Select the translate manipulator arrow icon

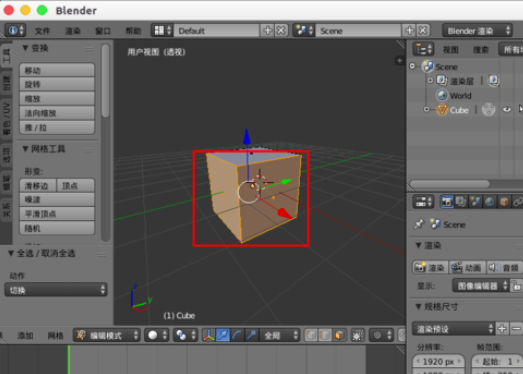point(223,335)
